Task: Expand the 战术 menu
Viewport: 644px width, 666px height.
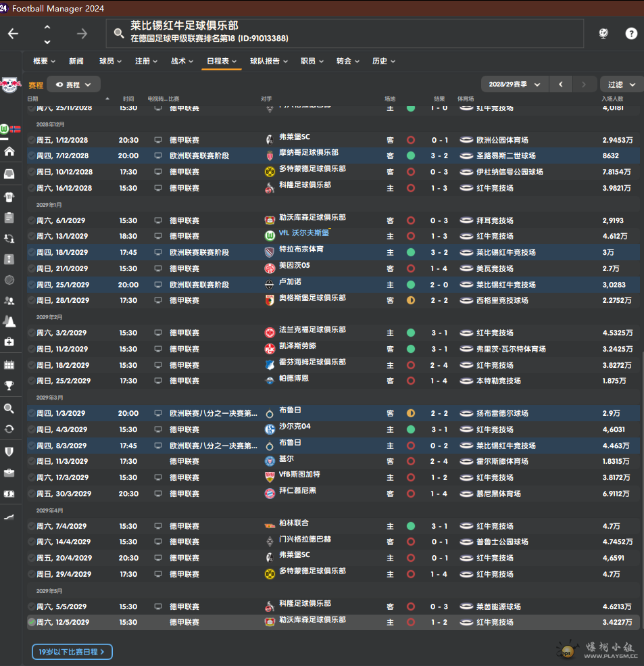Action: coord(182,61)
